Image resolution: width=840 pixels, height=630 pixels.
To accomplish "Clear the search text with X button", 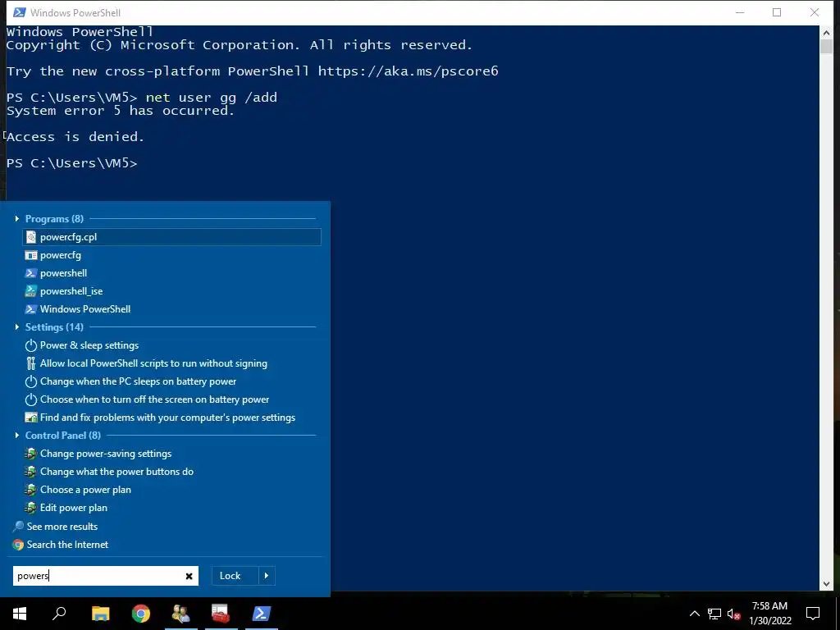I will (189, 576).
